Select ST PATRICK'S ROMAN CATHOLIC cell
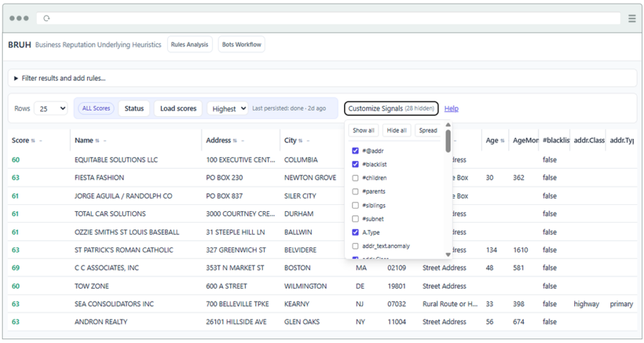The width and height of the screenshot is (644, 343). [x=124, y=250]
